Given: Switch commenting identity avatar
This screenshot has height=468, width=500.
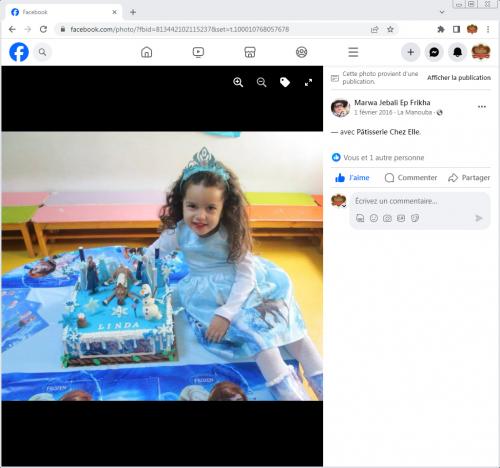Looking at the screenshot, I should click(x=339, y=201).
